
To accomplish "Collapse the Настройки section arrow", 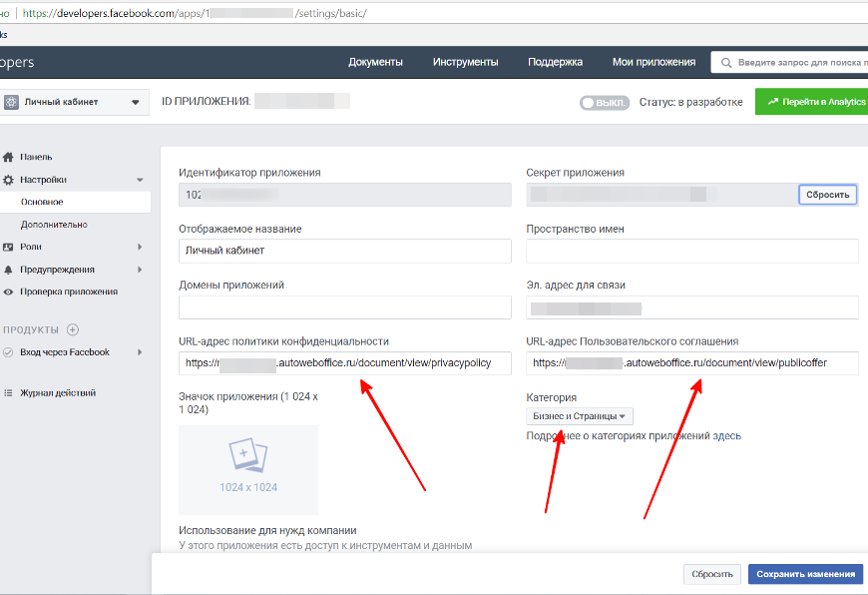I will (x=140, y=180).
